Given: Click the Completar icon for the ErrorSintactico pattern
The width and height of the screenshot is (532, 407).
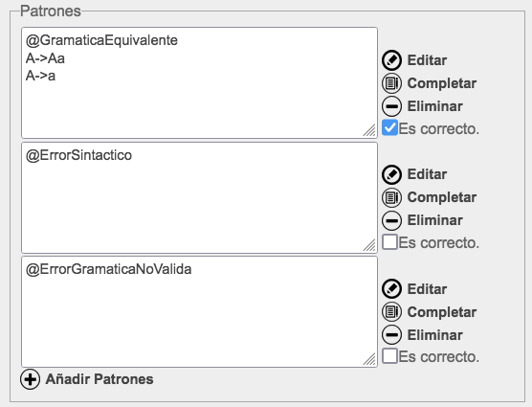Looking at the screenshot, I should 392,197.
